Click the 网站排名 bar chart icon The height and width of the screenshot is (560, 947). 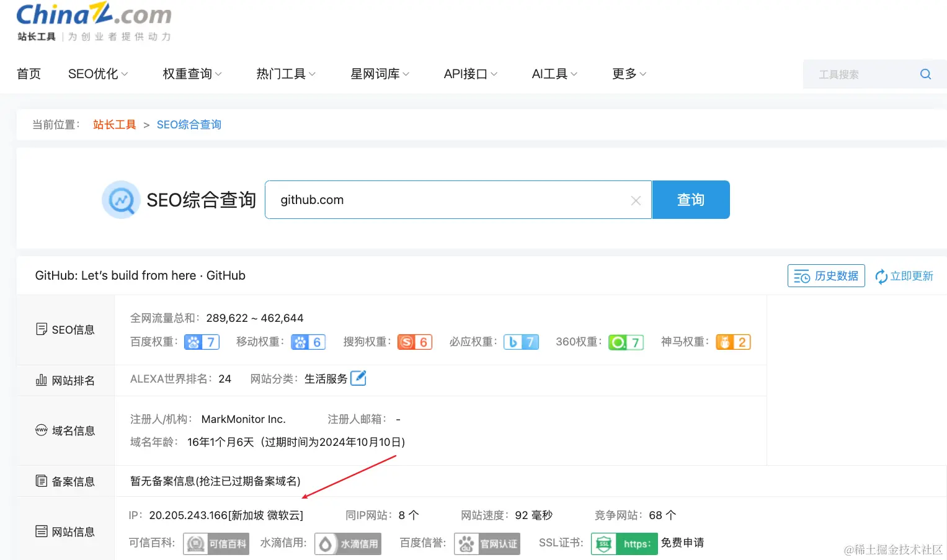[42, 380]
